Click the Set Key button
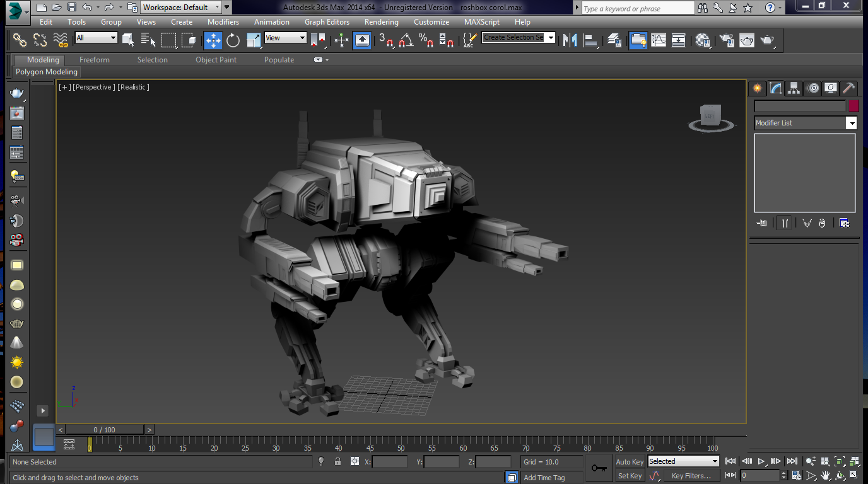Viewport: 868px width, 484px height. click(x=630, y=476)
